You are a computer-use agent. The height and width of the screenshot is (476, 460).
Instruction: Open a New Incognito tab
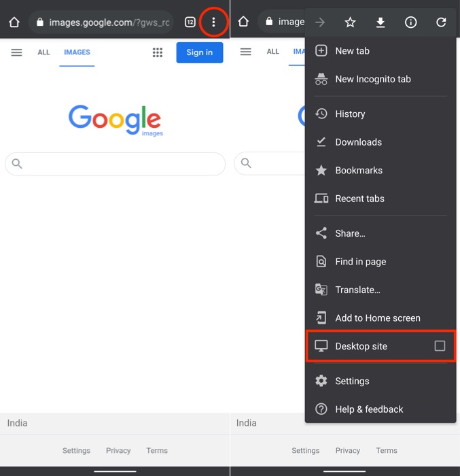coord(381,79)
